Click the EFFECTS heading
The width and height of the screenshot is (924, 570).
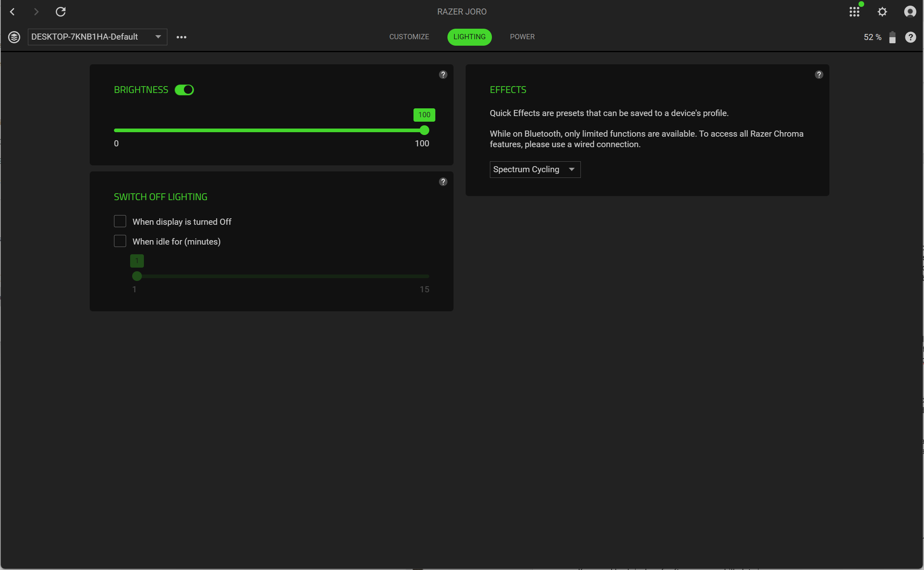[508, 90]
